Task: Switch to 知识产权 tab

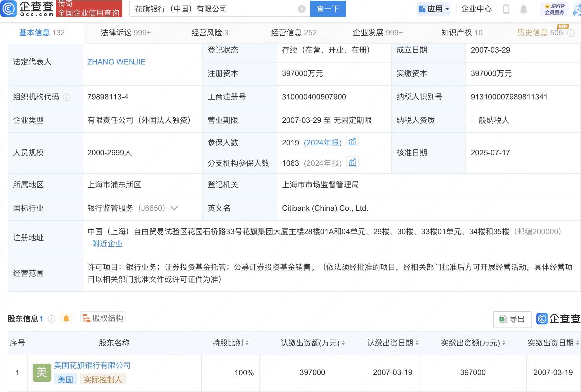Action: [x=462, y=33]
